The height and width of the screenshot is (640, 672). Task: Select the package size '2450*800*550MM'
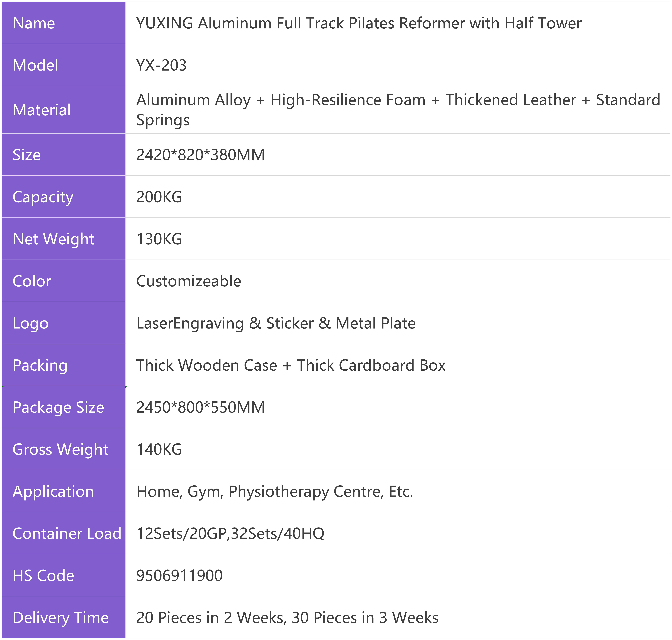tap(201, 407)
